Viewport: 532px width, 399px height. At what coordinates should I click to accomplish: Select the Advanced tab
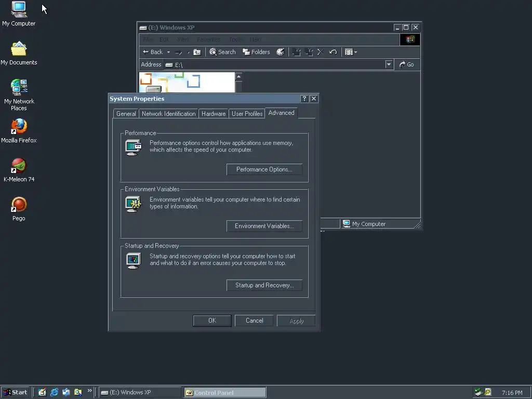281,113
